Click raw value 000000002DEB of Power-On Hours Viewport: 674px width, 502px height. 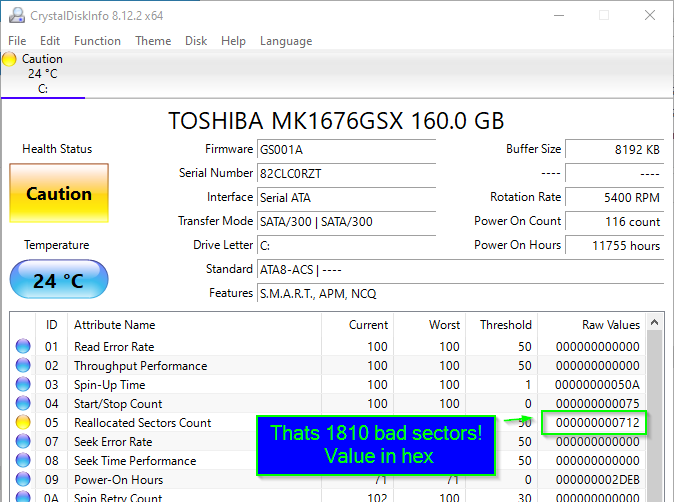click(597, 480)
